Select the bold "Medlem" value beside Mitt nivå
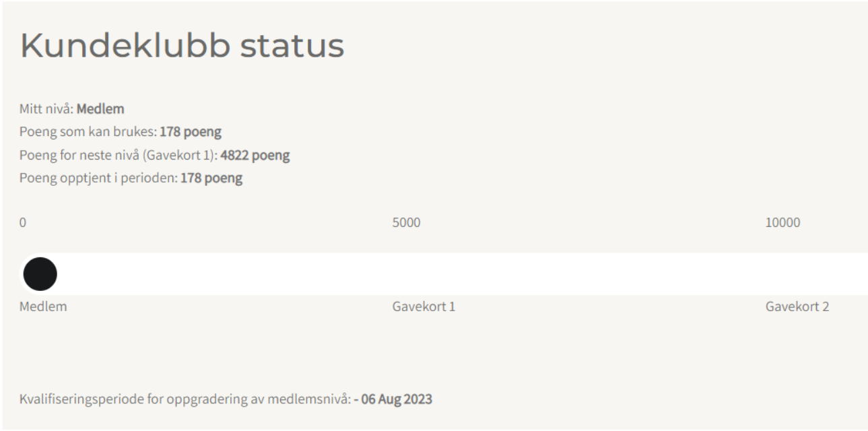The height and width of the screenshot is (431, 868). (x=96, y=108)
